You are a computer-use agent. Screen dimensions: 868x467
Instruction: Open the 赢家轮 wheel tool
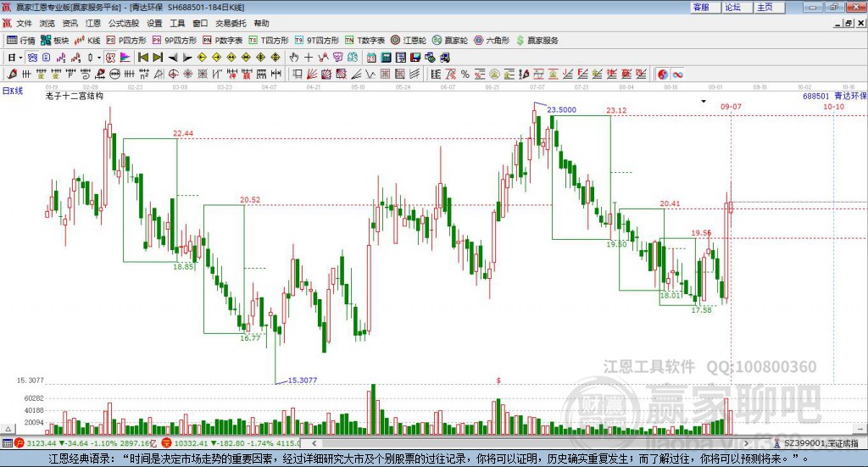tap(450, 41)
